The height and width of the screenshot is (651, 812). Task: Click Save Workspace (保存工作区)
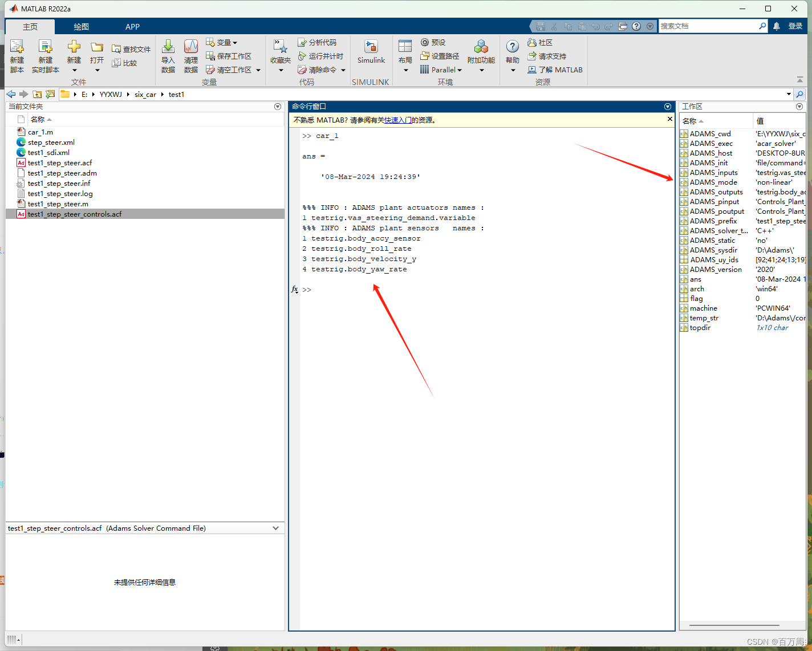(x=229, y=56)
